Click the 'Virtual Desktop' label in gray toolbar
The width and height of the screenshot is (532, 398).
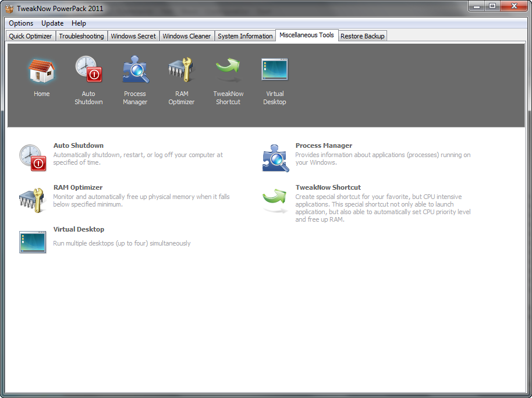tap(275, 98)
